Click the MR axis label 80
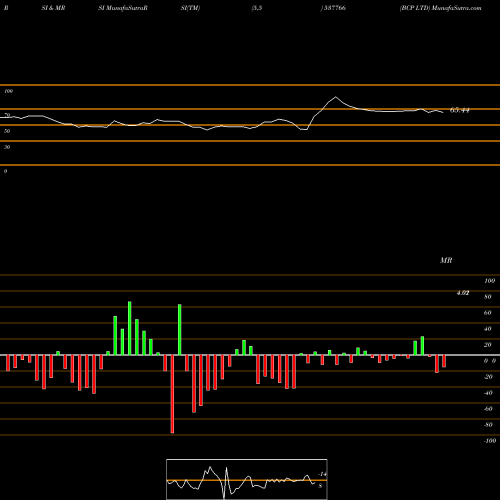Screen dimensions: 500x500 point(488,297)
